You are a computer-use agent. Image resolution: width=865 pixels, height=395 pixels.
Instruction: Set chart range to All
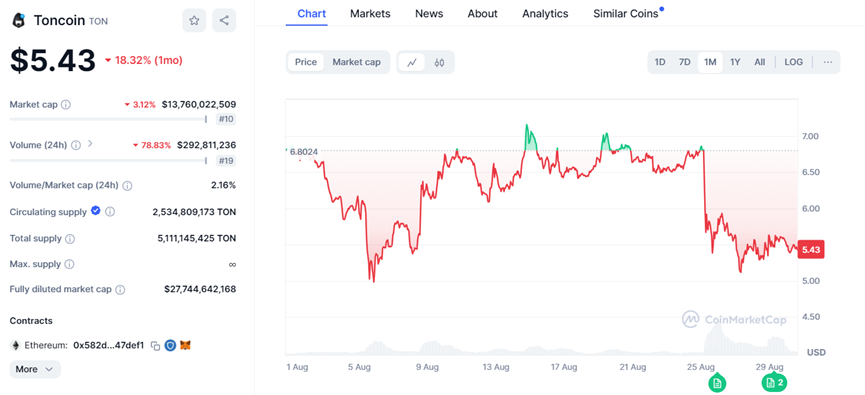760,62
